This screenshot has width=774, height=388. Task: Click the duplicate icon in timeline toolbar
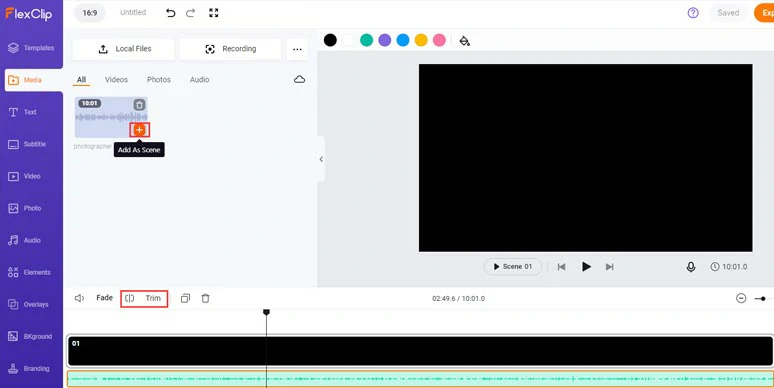pyautogui.click(x=186, y=298)
